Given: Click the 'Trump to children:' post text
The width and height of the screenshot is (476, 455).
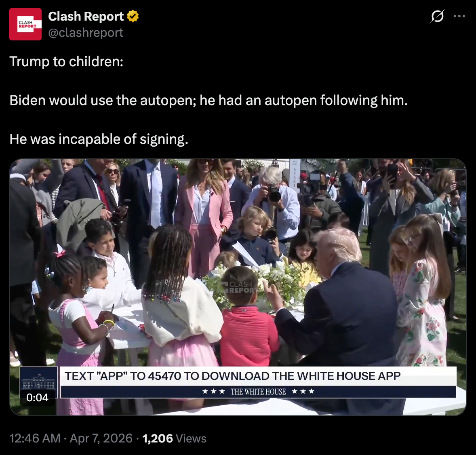Looking at the screenshot, I should [x=66, y=61].
